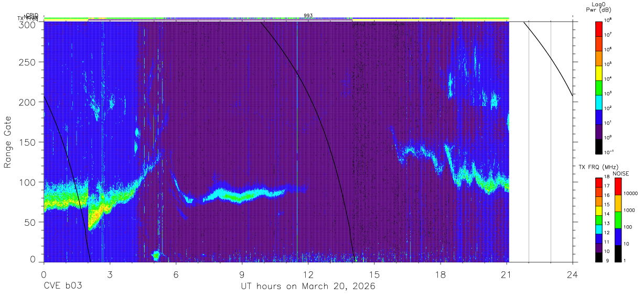Screen dimensions: 644x297
Task: Select the yellow segment of TX FRQ colorbar
Action: 599,211
